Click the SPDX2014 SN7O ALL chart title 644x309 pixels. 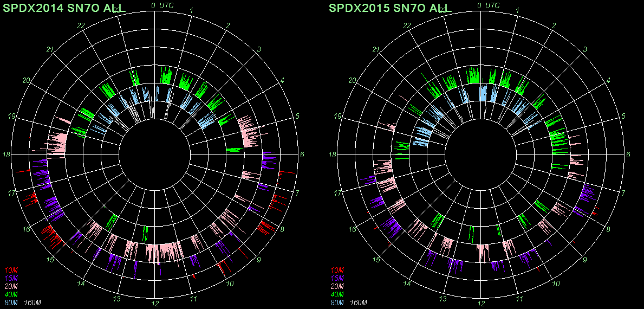tap(64, 8)
